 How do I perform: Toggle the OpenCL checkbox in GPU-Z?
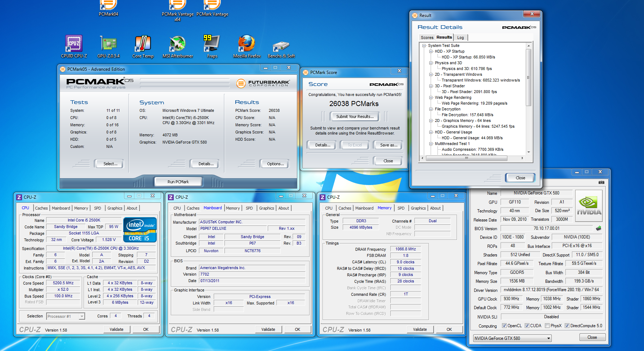tap(504, 326)
